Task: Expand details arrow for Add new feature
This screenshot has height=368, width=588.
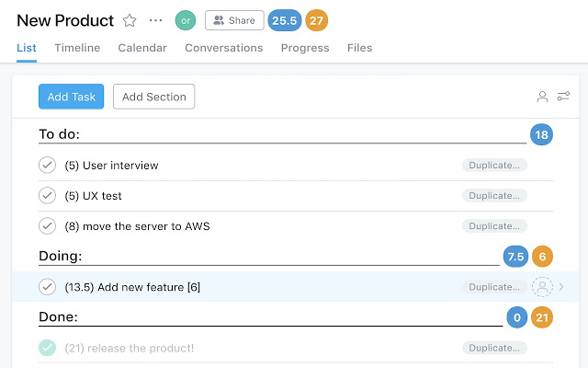Action: click(x=562, y=287)
